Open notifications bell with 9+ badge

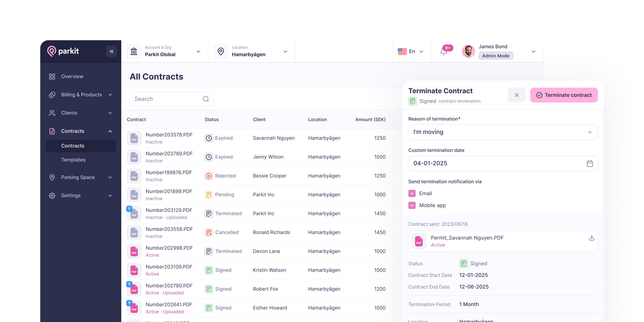[444, 52]
